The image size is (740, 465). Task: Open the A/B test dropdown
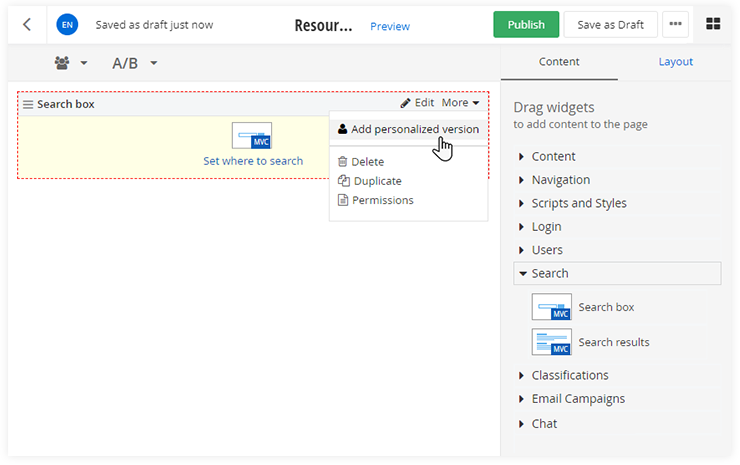click(135, 63)
